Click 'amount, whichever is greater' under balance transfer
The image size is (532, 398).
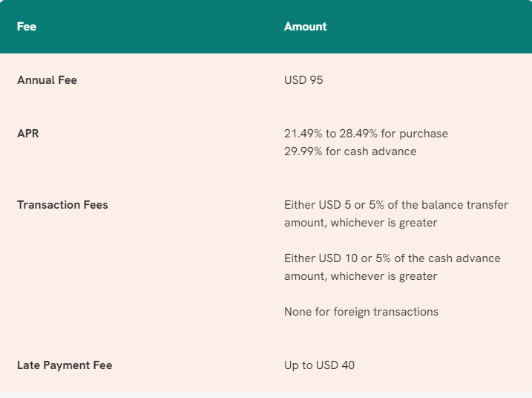(x=361, y=223)
